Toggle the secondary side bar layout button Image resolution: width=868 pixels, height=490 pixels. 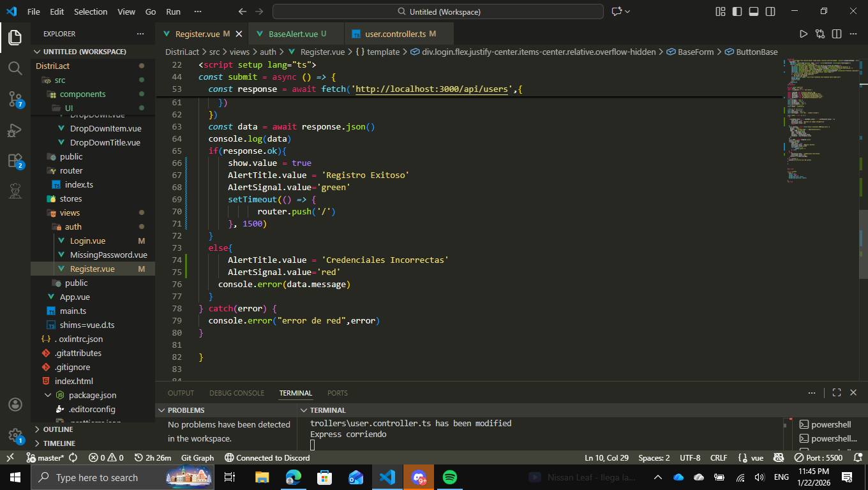point(770,11)
